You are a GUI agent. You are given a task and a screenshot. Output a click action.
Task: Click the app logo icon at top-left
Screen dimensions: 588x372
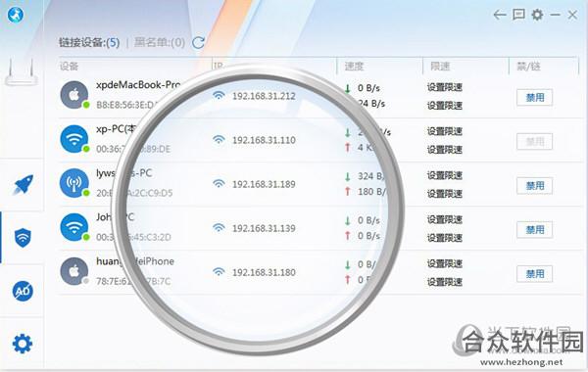coord(16,15)
